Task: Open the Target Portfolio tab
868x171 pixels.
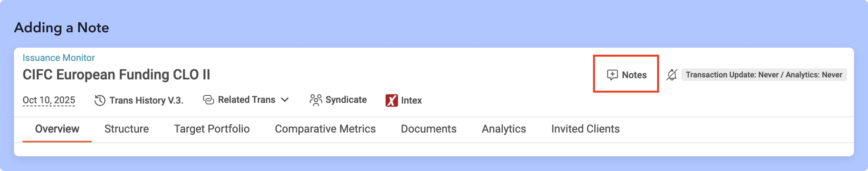Action: pyautogui.click(x=212, y=129)
